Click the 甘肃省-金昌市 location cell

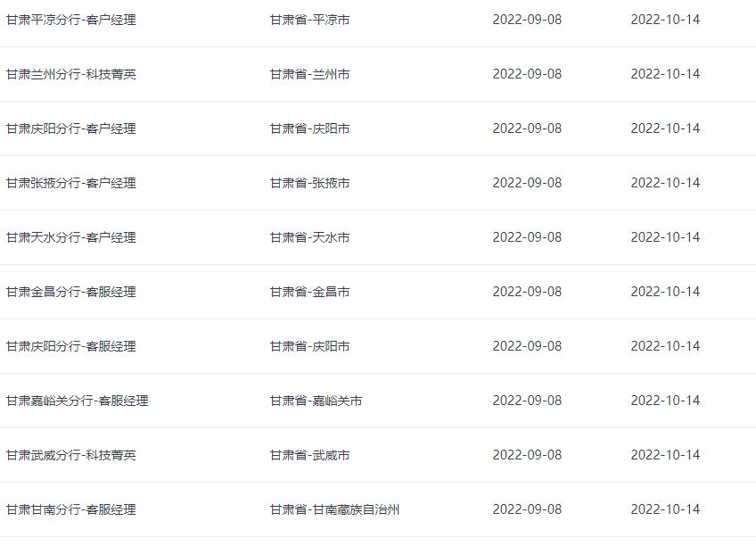[309, 293]
